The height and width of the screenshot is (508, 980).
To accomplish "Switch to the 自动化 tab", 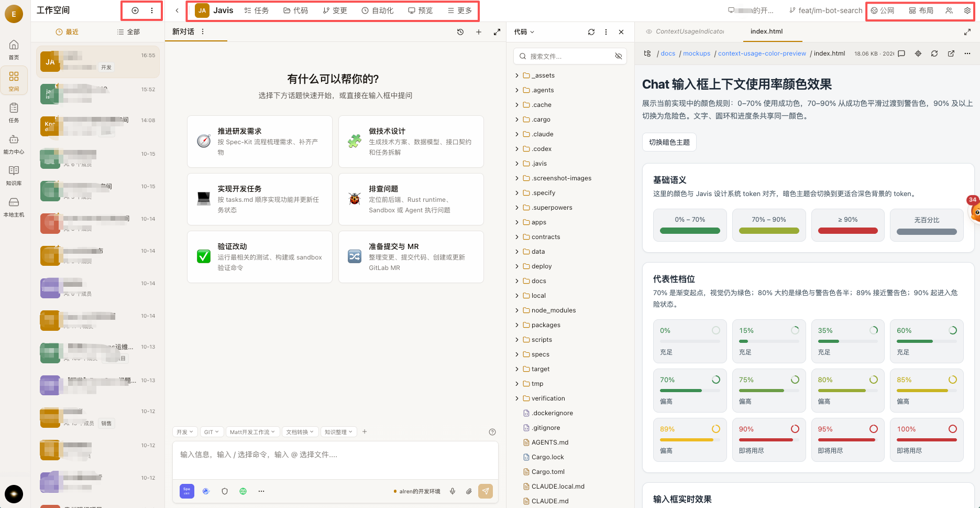I will click(378, 10).
